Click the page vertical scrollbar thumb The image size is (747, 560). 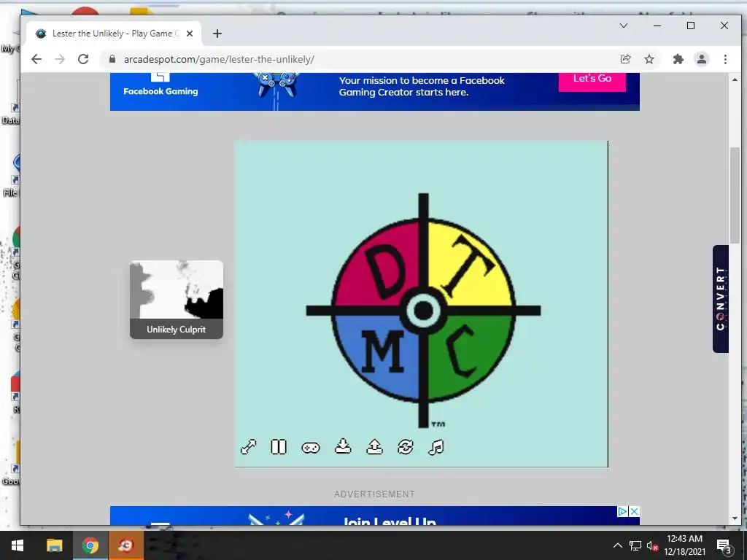735,195
